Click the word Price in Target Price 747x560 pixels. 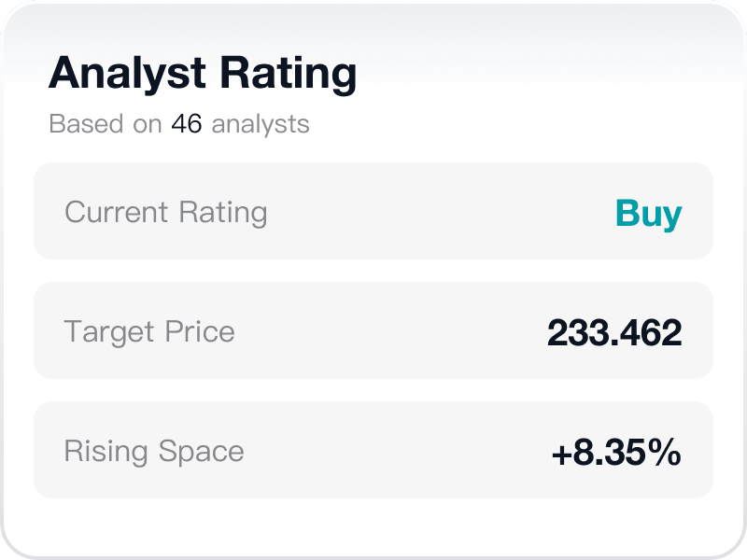point(200,331)
